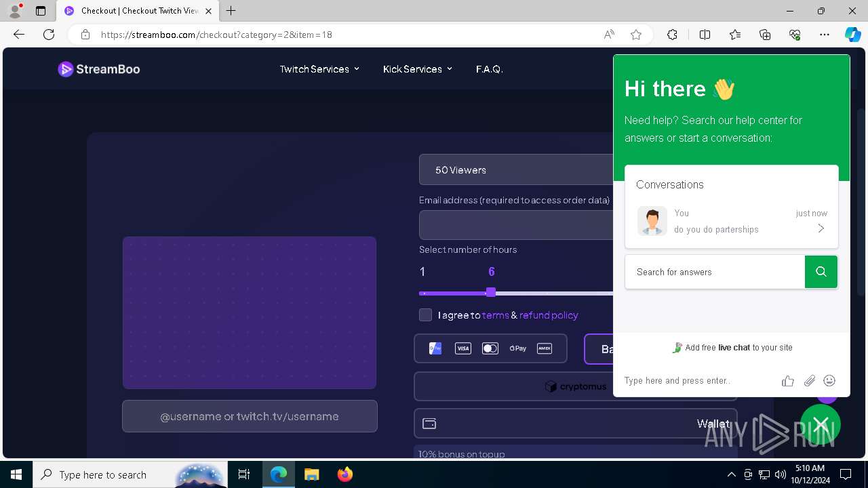Add this page to favorites
The image size is (868, 488).
tap(636, 35)
